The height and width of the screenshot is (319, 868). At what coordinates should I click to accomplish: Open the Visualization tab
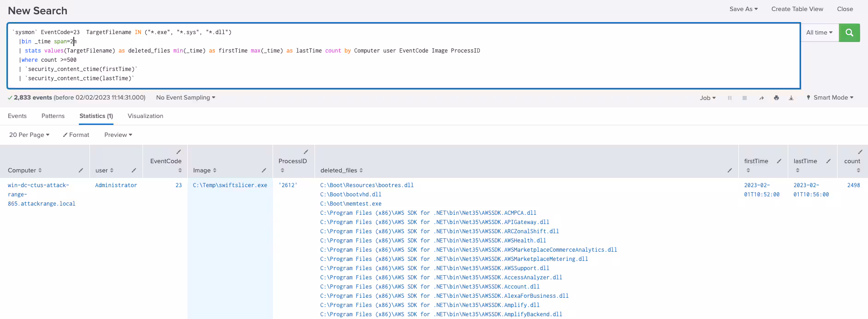point(145,116)
